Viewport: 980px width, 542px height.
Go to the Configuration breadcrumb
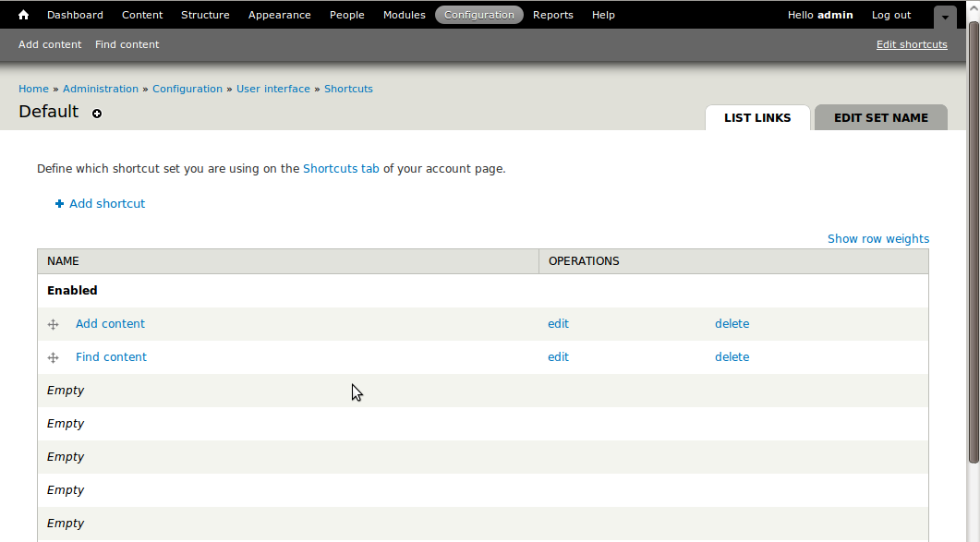tap(188, 89)
